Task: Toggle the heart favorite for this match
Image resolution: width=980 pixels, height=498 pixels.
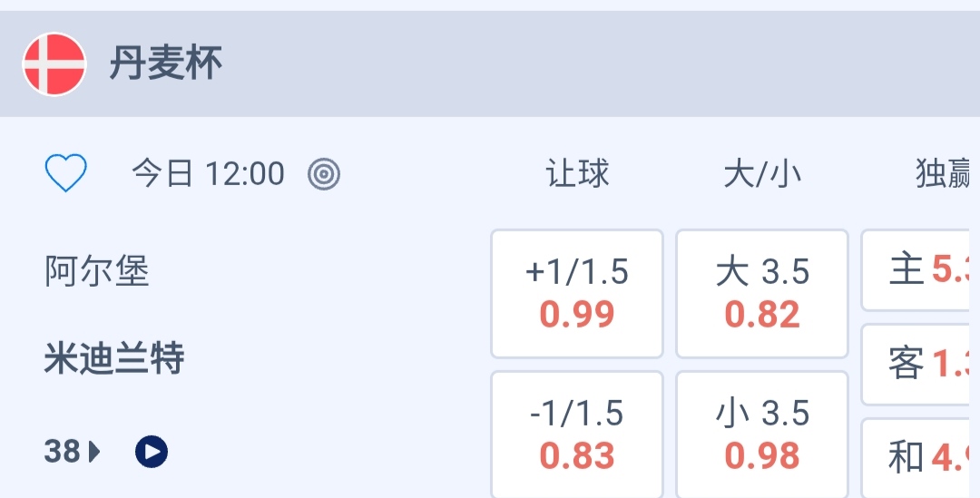Action: tap(65, 172)
